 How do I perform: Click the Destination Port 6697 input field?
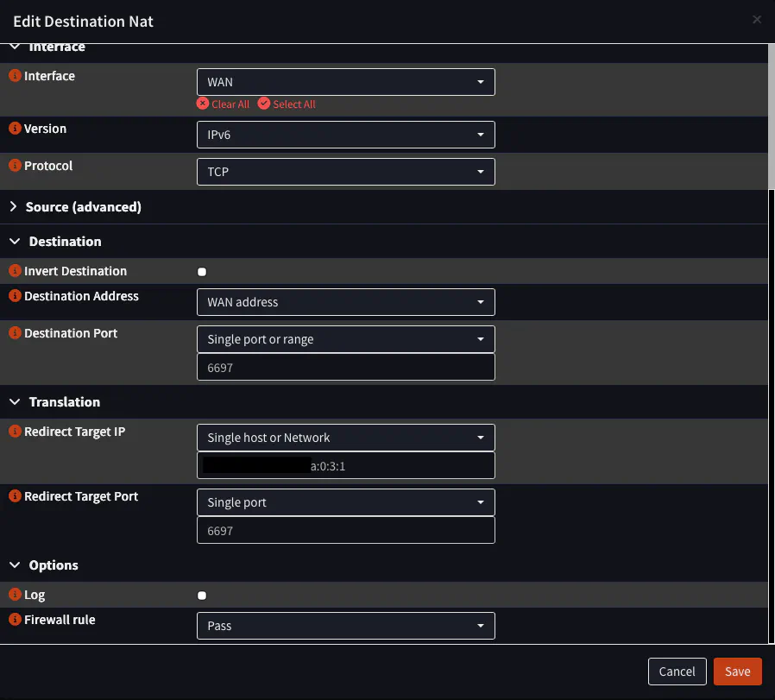coord(345,368)
